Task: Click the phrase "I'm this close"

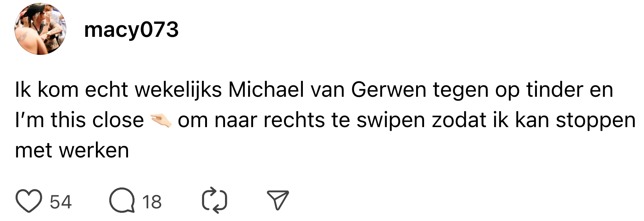Action: (x=79, y=120)
